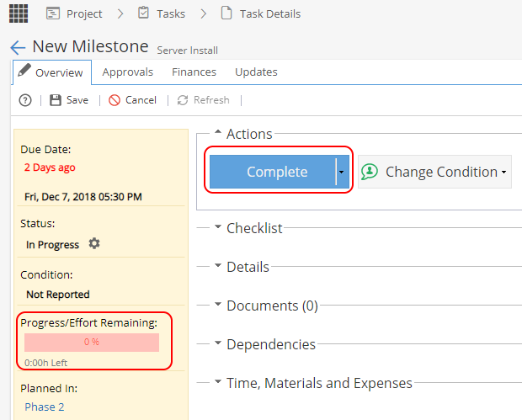Open the status gear icon next to In Progress
The image size is (522, 420).
pos(94,243)
